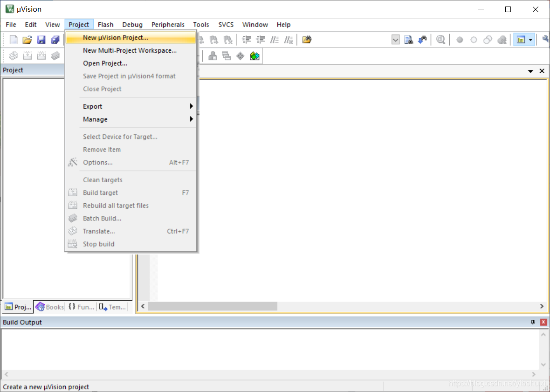
Task: Open the View menu
Action: 53,25
